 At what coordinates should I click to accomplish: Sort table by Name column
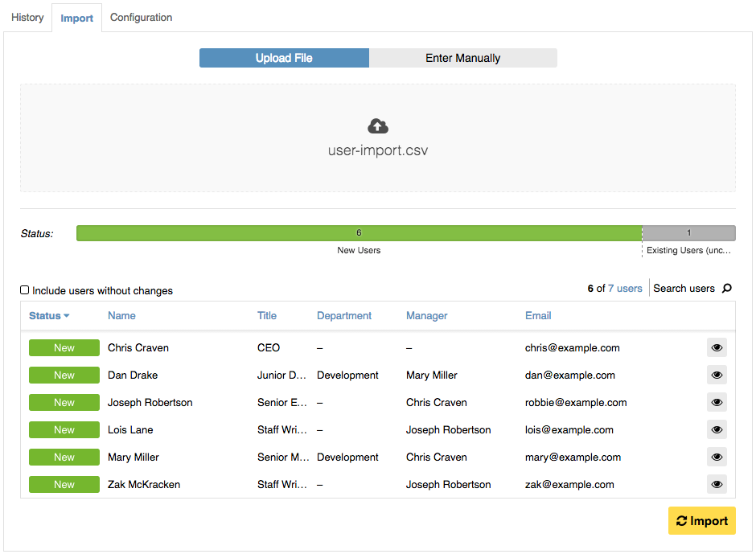tap(121, 316)
